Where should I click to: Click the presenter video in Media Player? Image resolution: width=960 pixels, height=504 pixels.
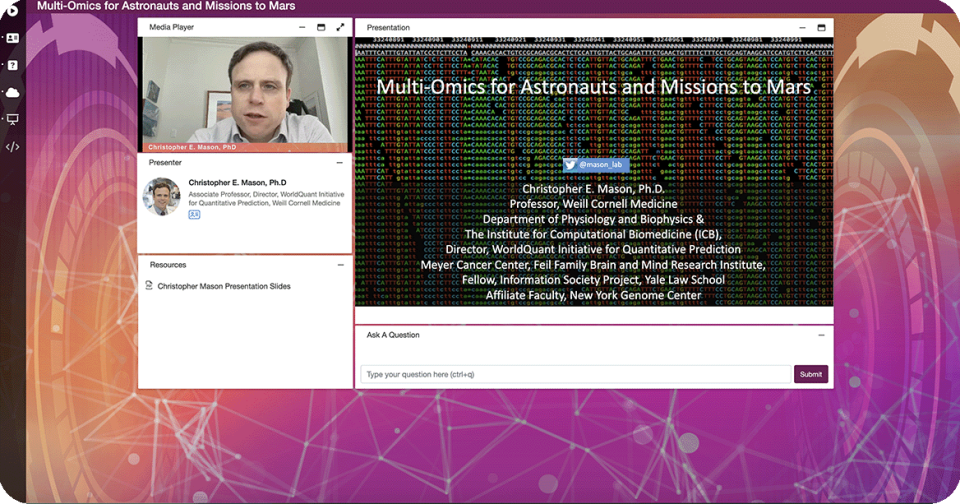pos(245,94)
